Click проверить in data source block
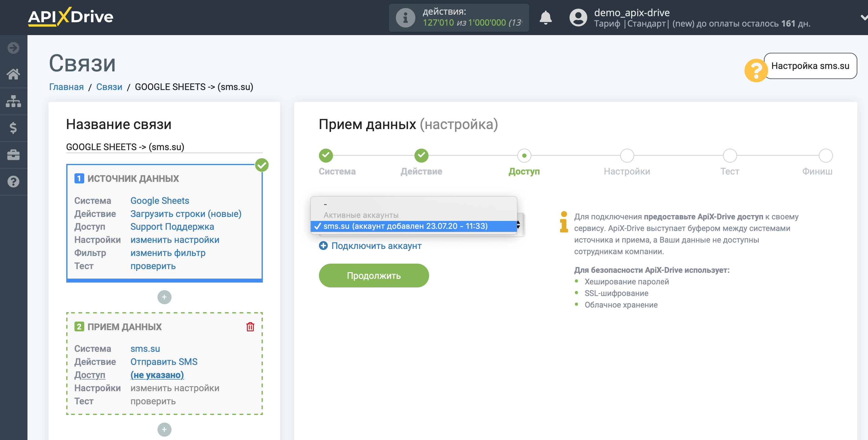The image size is (868, 440). click(x=153, y=266)
